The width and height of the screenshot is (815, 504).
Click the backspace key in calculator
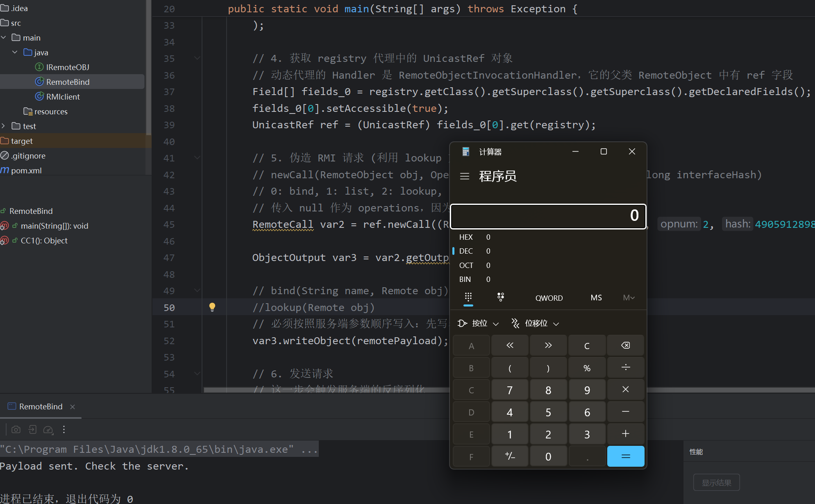pyautogui.click(x=625, y=345)
